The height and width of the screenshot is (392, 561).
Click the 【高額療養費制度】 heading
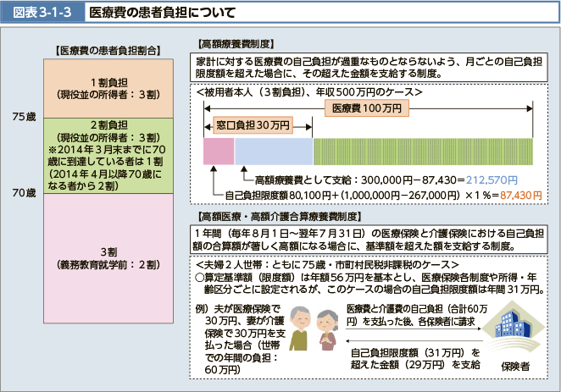234,43
